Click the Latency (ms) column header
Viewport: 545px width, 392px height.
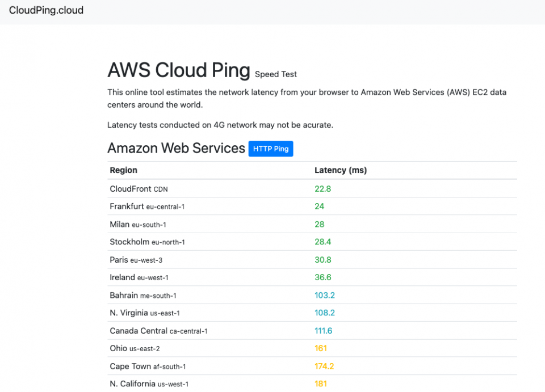tap(341, 170)
